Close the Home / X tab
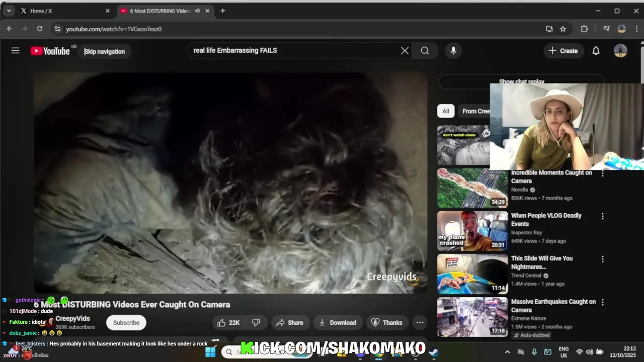This screenshot has width=644, height=362. 107,11
